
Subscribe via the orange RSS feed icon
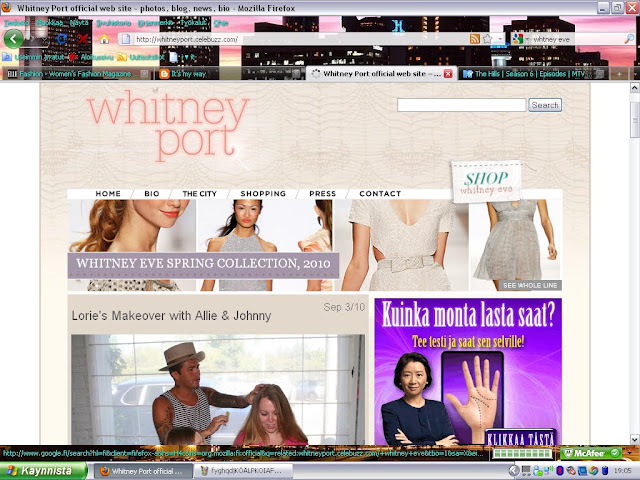(x=475, y=39)
